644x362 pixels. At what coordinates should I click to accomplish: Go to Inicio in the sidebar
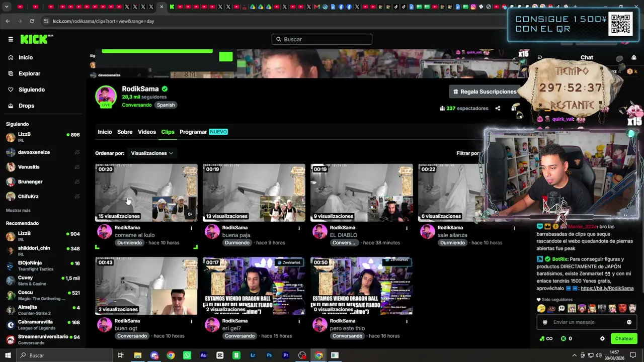point(26,57)
